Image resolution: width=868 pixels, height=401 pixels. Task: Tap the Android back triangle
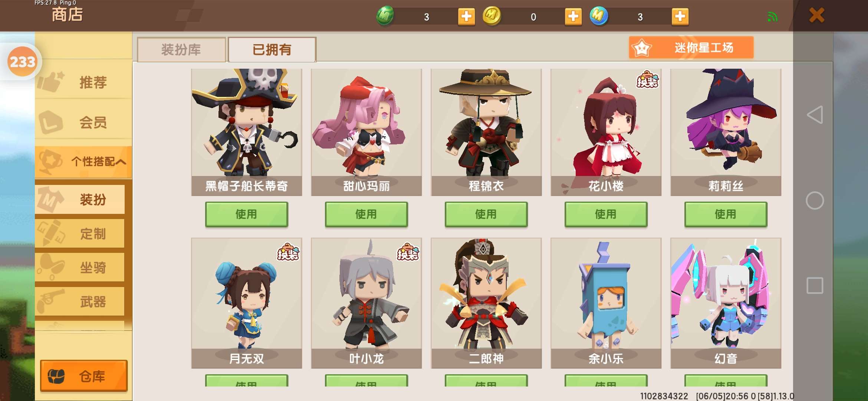pos(815,115)
